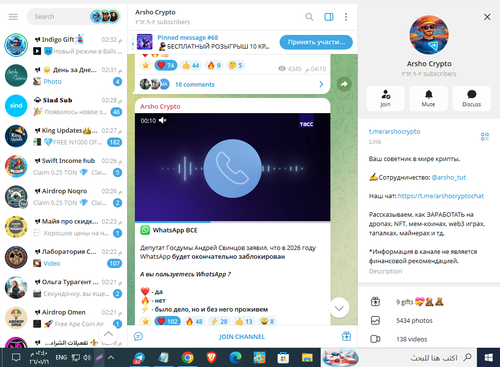The width and height of the screenshot is (500, 367).
Task: Open Brave browser from taskbar
Action: (x=211, y=358)
